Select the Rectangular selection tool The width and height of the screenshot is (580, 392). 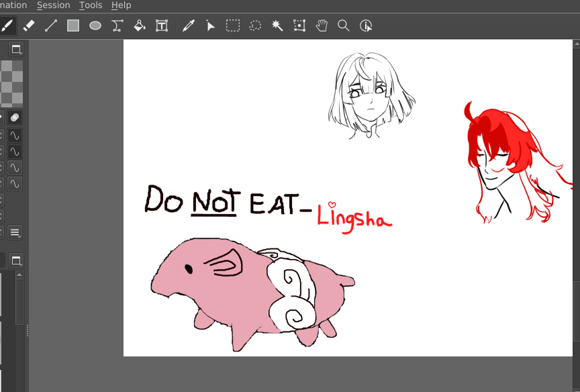pyautogui.click(x=233, y=26)
